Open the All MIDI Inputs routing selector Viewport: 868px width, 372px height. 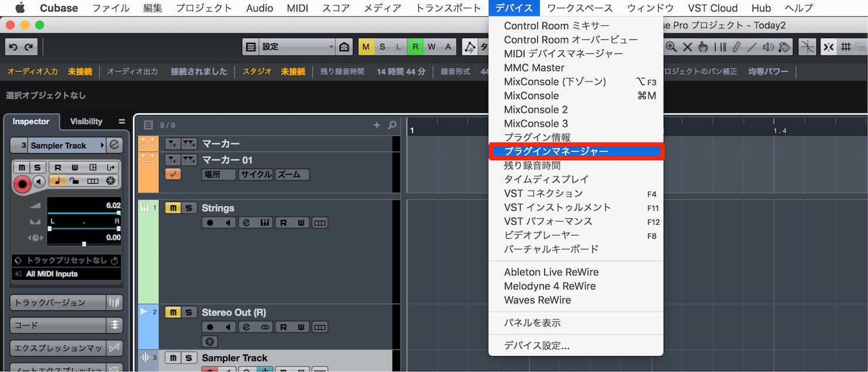coord(66,274)
